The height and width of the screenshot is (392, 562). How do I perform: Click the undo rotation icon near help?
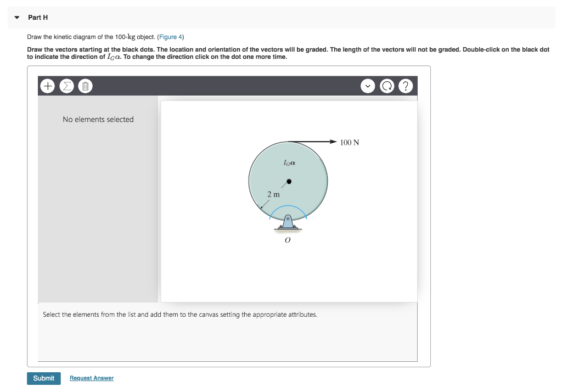tap(387, 86)
